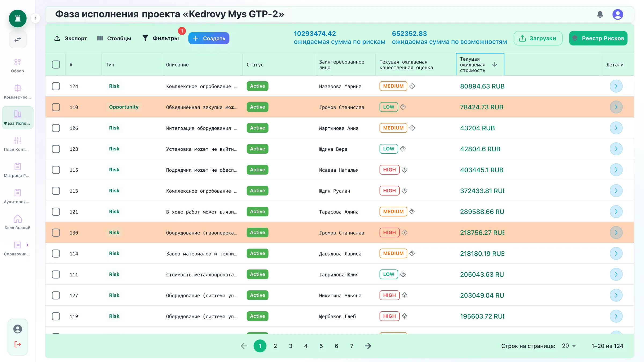Open user profile avatar in header
This screenshot has width=644, height=362.
618,14
